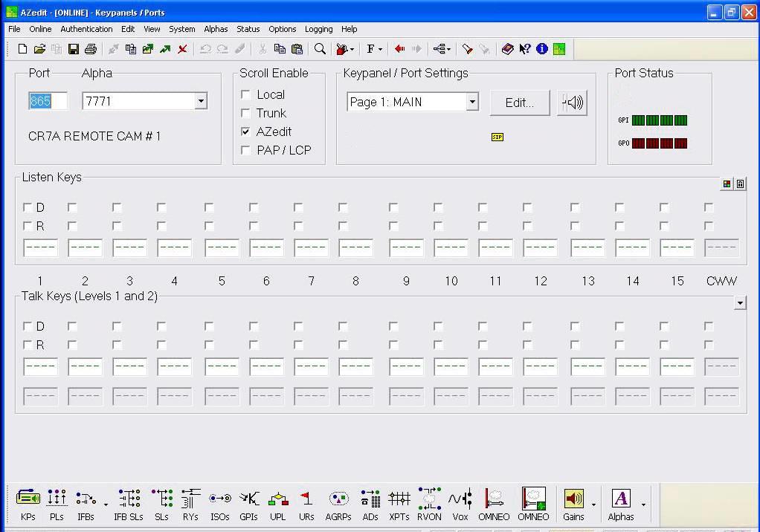Open the Logging menu
This screenshot has width=760, height=532.
coord(318,29)
